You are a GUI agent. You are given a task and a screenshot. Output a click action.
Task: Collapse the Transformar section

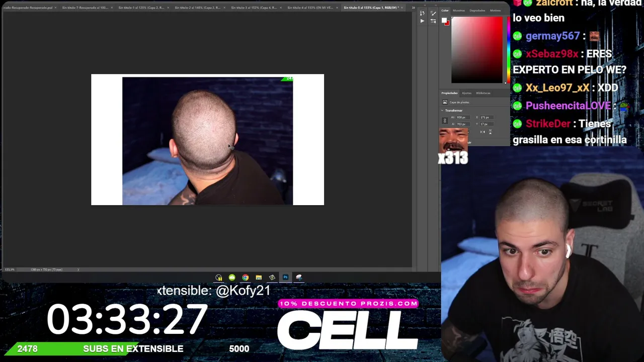442,111
